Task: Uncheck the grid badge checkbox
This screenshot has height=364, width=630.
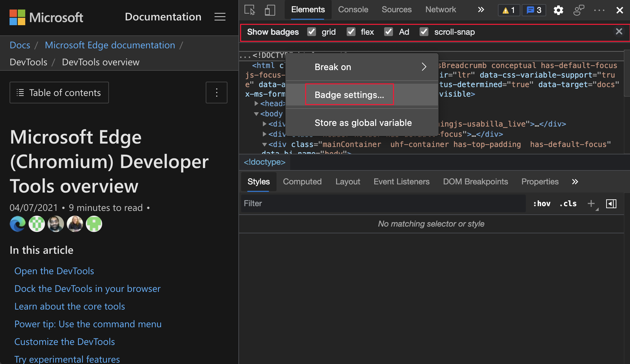Action: click(311, 32)
